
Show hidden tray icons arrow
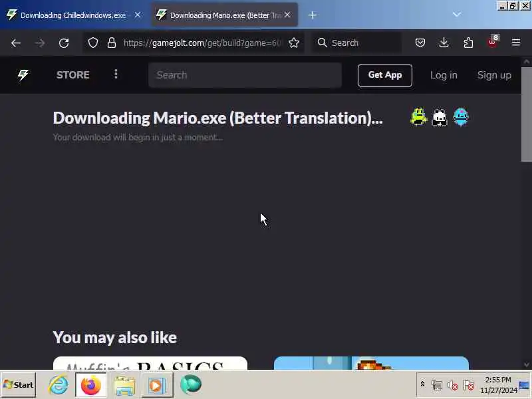pos(422,384)
